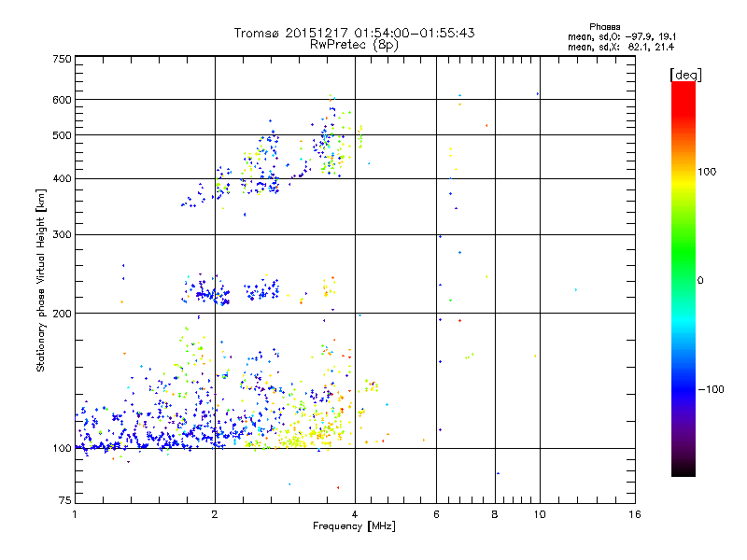The image size is (747, 560).
Task: Click the x-axis label '16'
Action: coord(635,514)
